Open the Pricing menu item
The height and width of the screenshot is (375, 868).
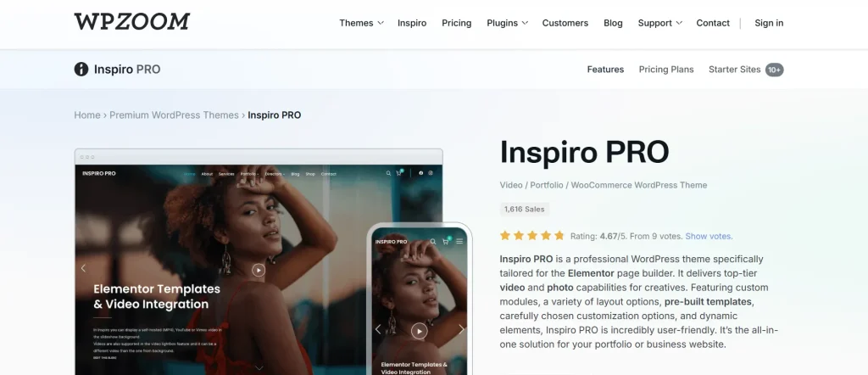[457, 23]
